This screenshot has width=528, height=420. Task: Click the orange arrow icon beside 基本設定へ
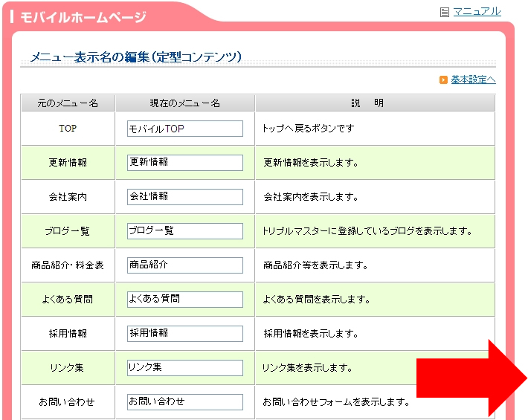coord(443,80)
